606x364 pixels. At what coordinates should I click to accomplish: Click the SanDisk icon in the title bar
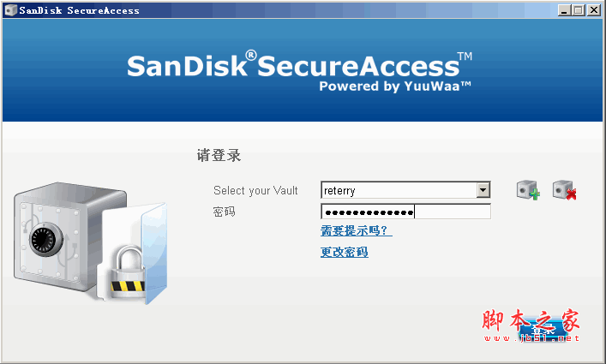tap(9, 10)
